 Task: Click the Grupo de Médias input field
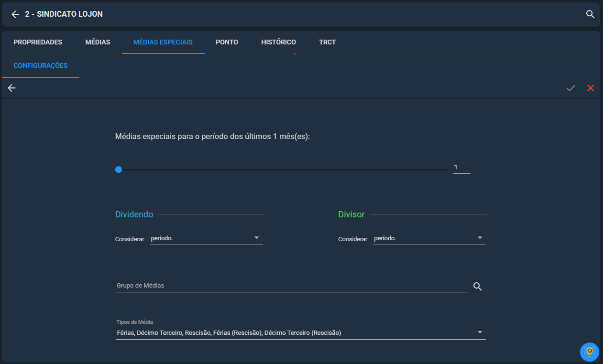click(291, 286)
